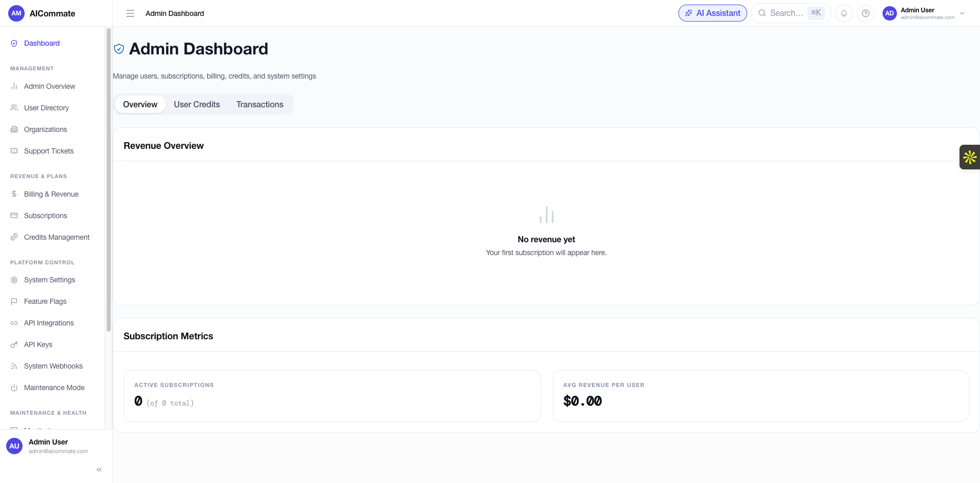The height and width of the screenshot is (483, 980).
Task: Click the empty-state chart icon in Revenue Overview
Action: click(x=547, y=215)
